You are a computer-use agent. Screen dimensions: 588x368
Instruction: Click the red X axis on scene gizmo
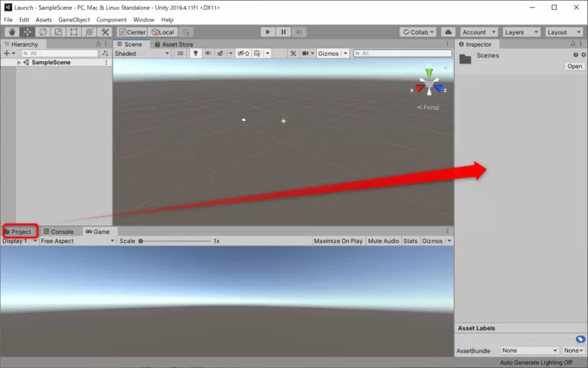click(x=420, y=88)
